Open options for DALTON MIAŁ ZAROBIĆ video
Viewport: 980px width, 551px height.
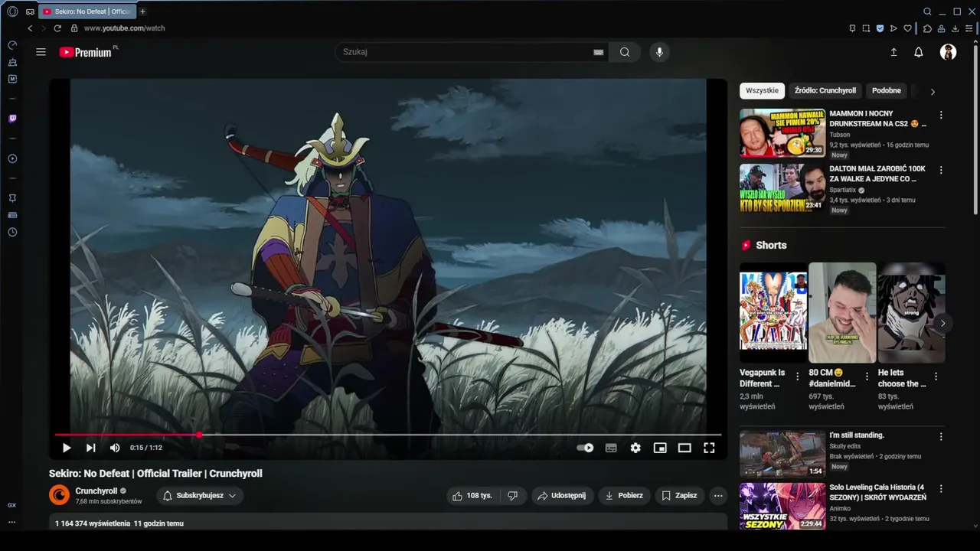pyautogui.click(x=941, y=170)
